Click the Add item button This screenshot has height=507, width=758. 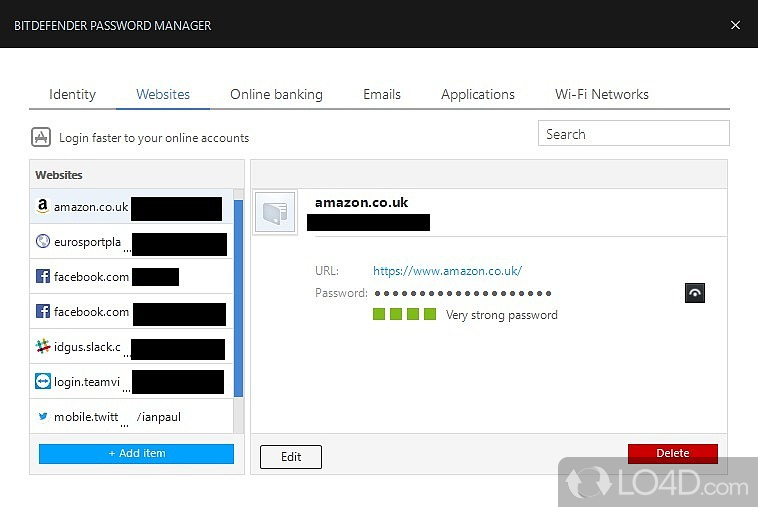click(136, 453)
